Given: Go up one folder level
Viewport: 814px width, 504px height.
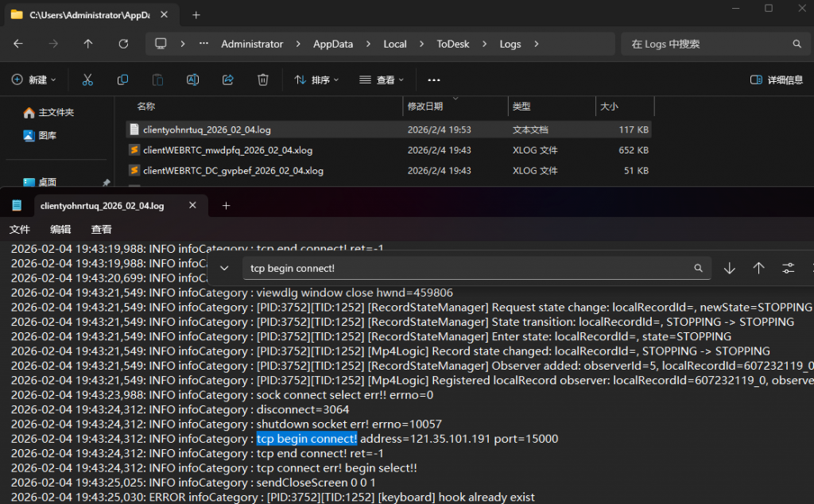Looking at the screenshot, I should 88,44.
